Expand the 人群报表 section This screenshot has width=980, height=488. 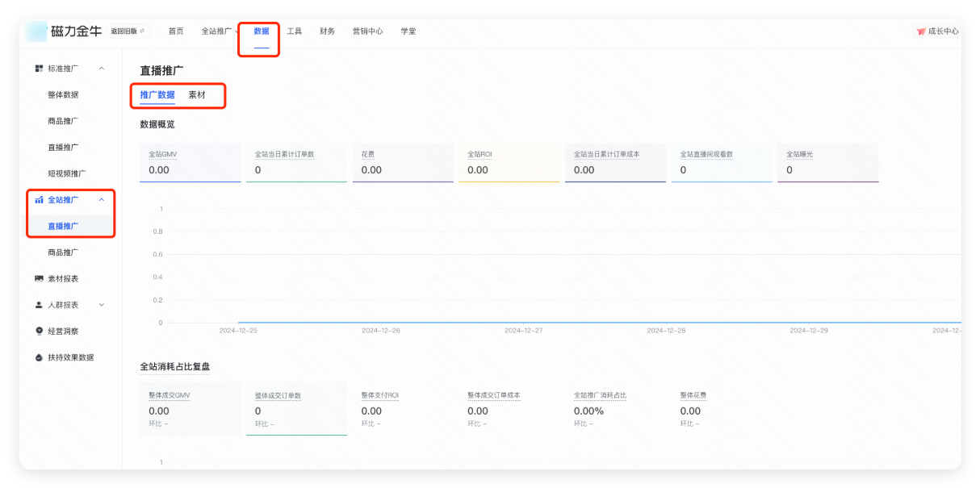pyautogui.click(x=102, y=305)
